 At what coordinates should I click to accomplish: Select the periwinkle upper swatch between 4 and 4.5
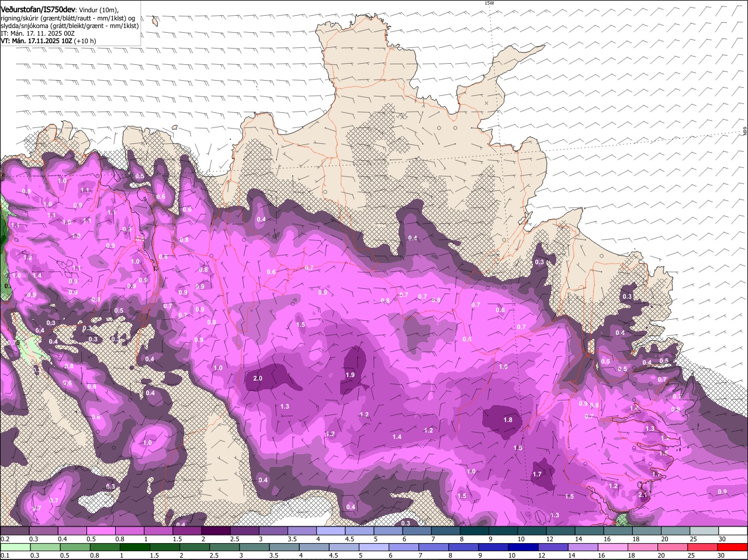click(x=331, y=531)
